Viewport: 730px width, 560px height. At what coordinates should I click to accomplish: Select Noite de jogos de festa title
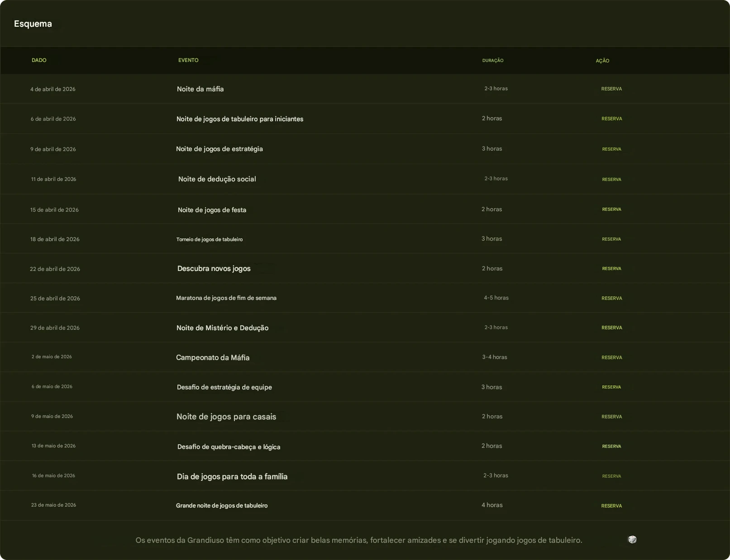(x=212, y=210)
